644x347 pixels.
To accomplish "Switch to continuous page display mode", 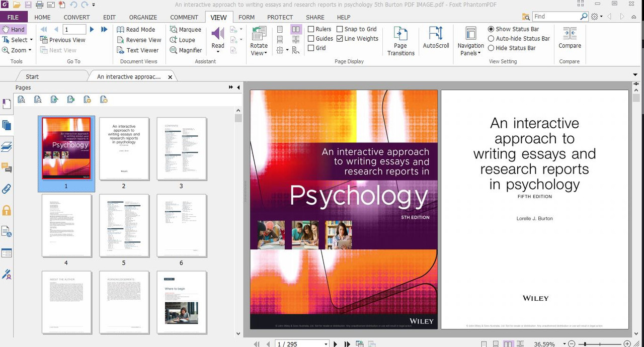I will point(280,40).
